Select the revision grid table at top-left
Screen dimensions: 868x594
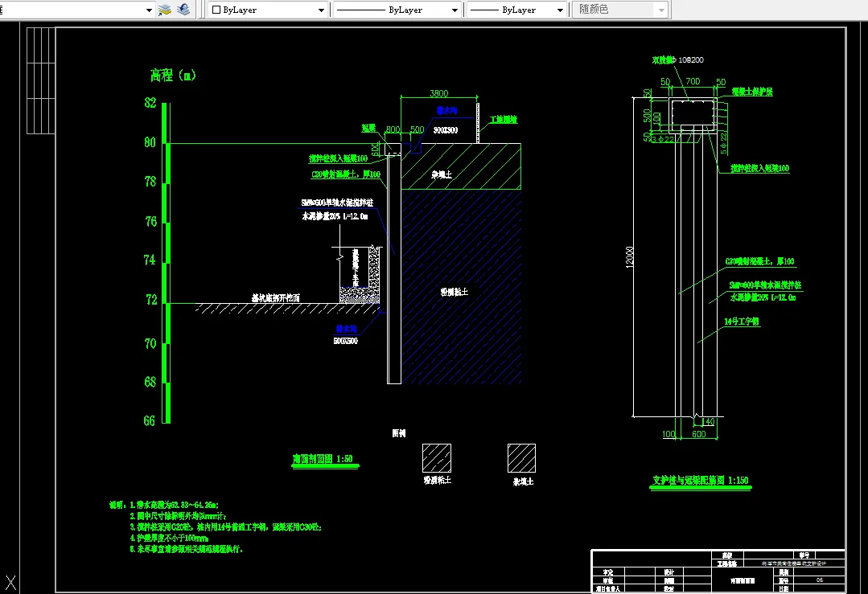[41, 80]
